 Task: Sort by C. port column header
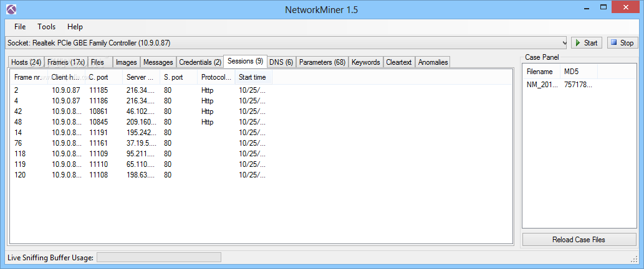[104, 77]
